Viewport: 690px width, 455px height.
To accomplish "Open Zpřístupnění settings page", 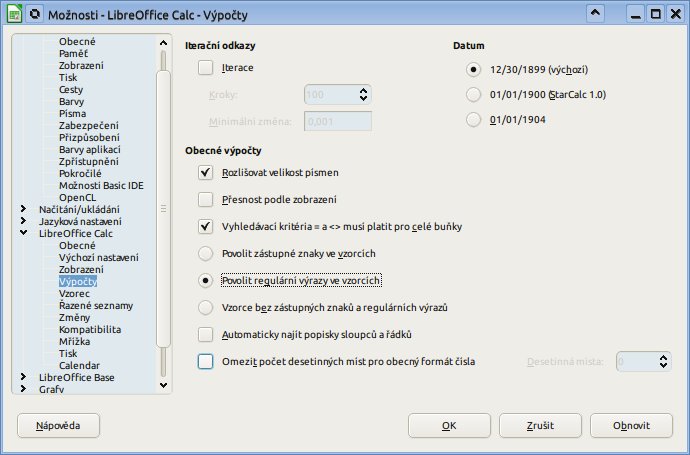I will click(89, 161).
